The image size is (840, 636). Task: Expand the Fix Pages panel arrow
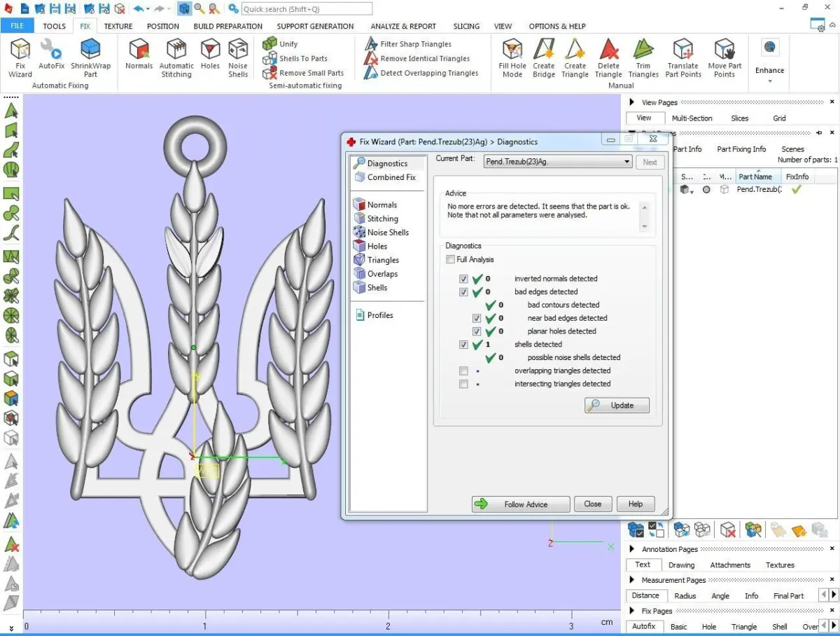pyautogui.click(x=631, y=611)
